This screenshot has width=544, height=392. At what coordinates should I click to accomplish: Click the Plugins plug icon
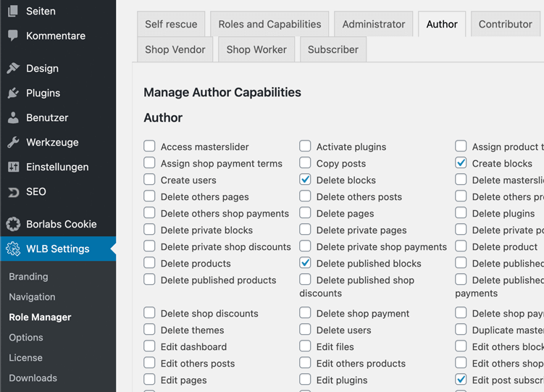[x=13, y=93]
